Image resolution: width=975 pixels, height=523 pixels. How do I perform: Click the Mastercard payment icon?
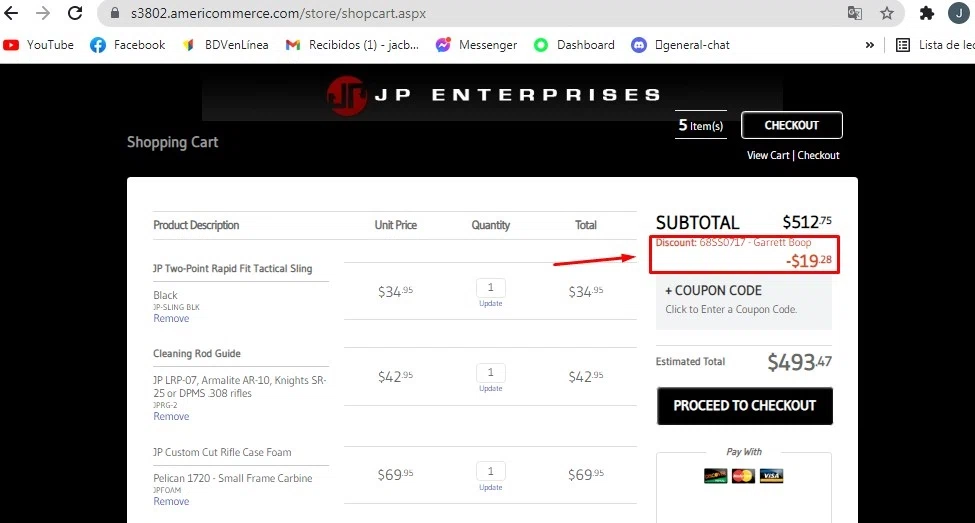pos(743,476)
